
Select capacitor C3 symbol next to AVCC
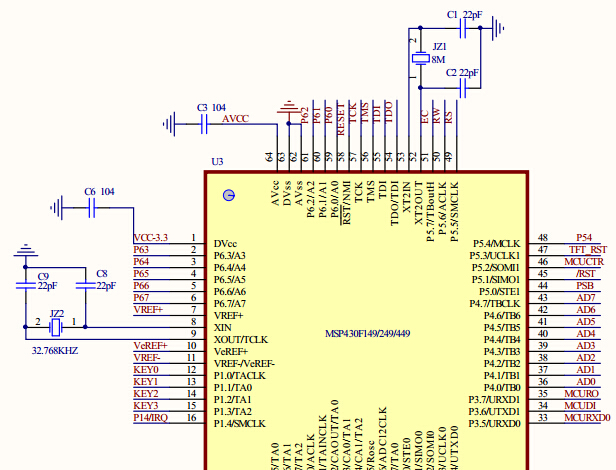tap(204, 124)
